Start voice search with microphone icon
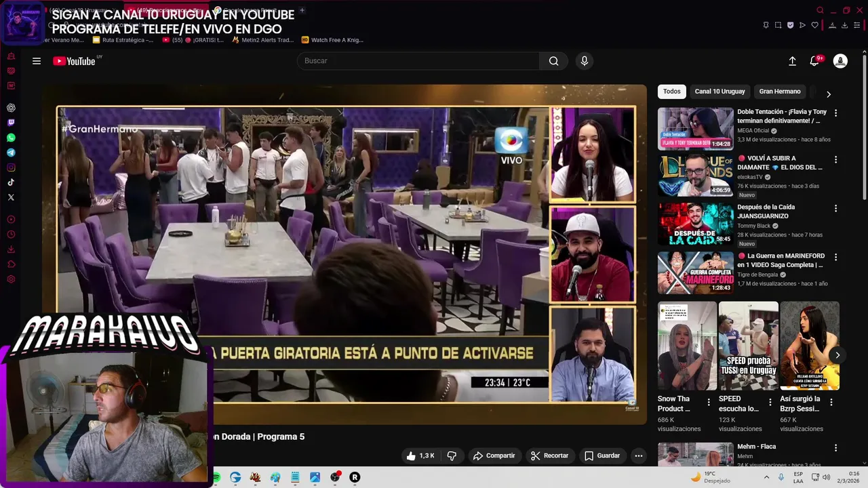Screen dimensions: 868x488 [585, 61]
